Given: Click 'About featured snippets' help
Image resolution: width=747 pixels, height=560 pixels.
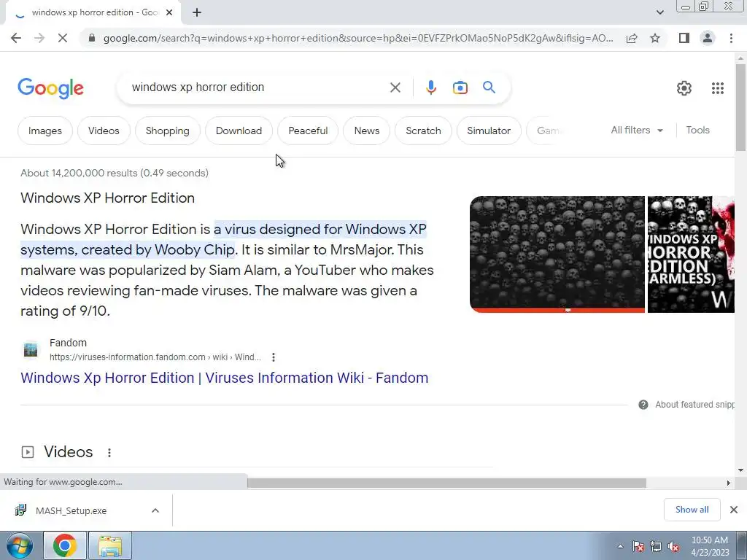Looking at the screenshot, I should click(x=686, y=405).
